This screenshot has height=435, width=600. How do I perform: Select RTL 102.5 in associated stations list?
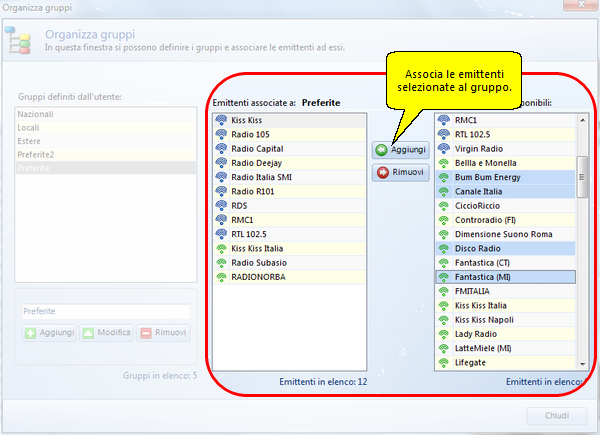click(x=290, y=234)
